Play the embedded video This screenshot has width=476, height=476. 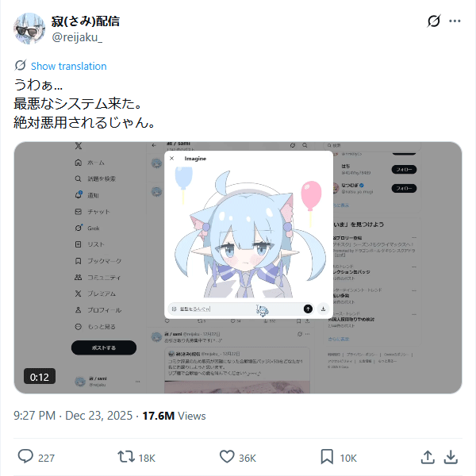(x=238, y=268)
